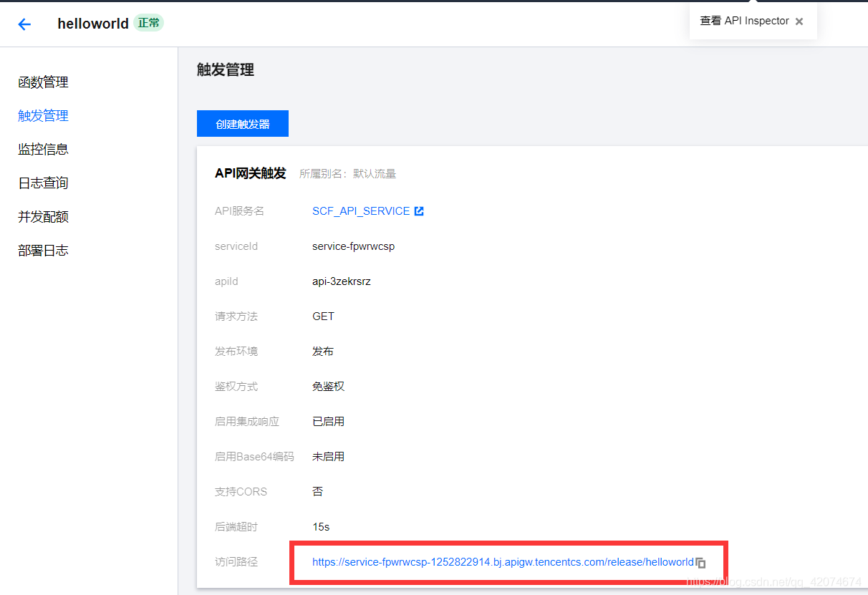Screen dimensions: 868x595
Task: Select 并发配额 from the left menu
Action: point(43,216)
